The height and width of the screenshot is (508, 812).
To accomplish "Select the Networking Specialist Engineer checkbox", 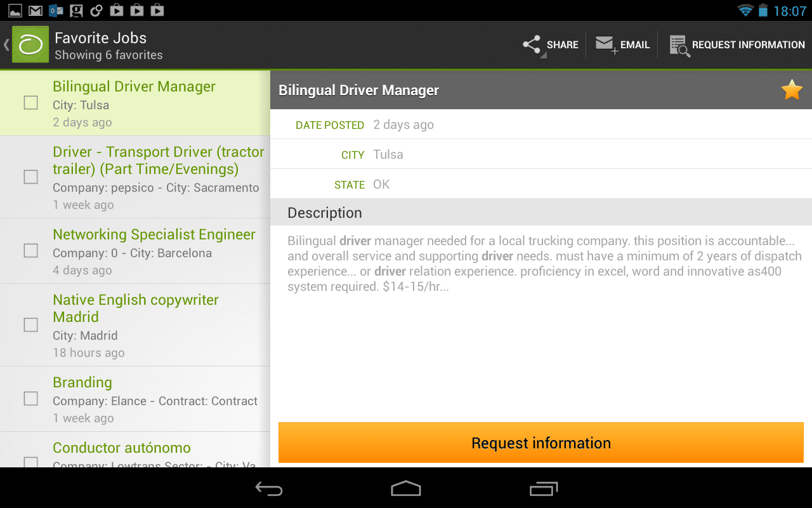I will click(30, 251).
